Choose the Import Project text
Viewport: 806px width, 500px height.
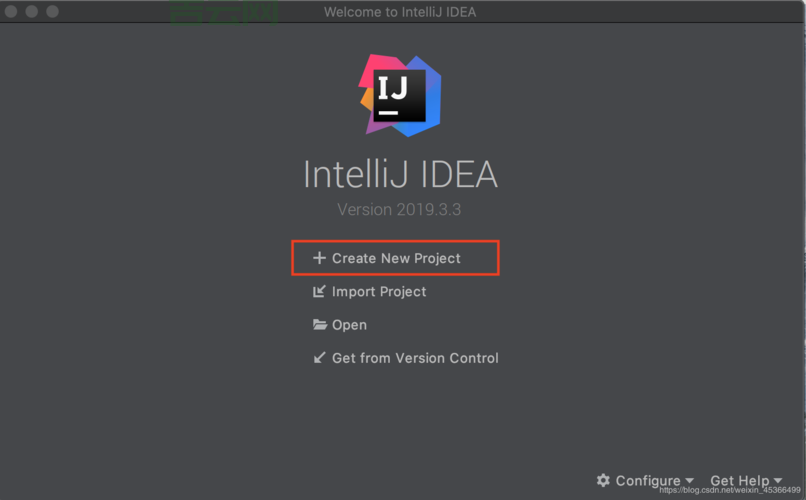pyautogui.click(x=379, y=292)
